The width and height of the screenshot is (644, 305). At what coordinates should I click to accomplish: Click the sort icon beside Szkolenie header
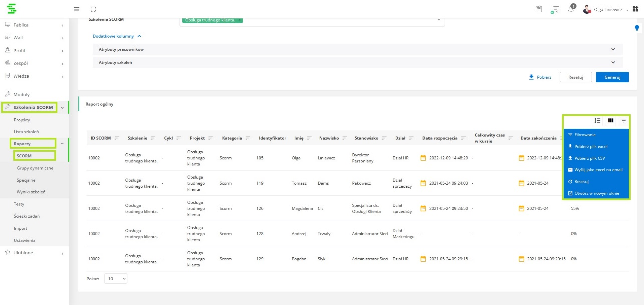pyautogui.click(x=153, y=138)
